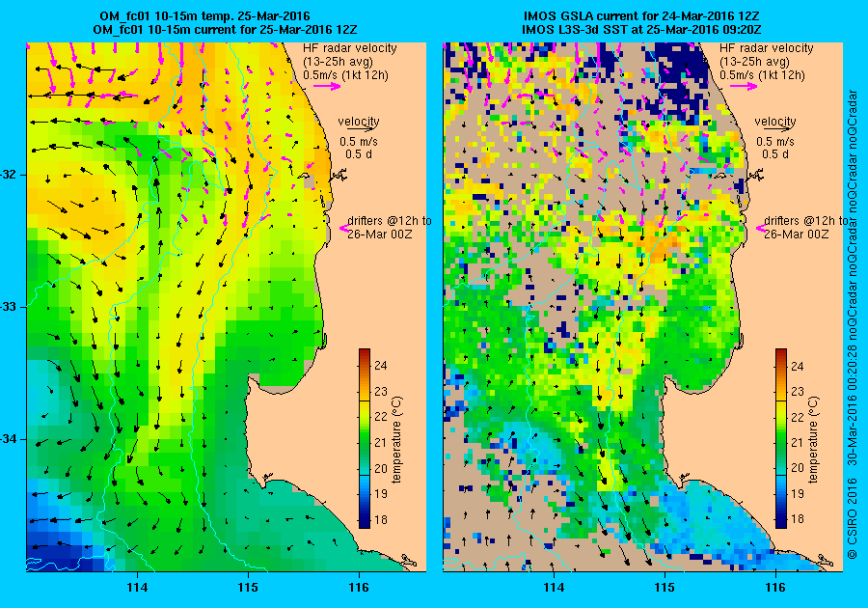Click dark blue bottom of OM_fc01 temperature colorbar
This screenshot has width=868, height=608.
365,523
